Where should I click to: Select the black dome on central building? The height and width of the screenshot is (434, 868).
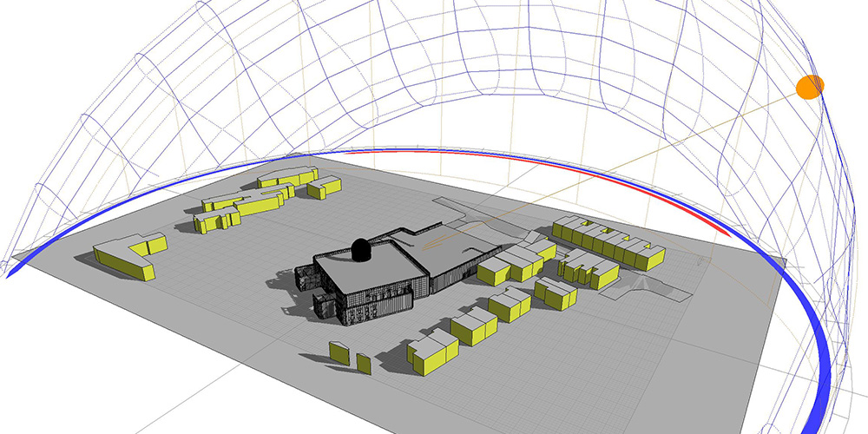point(360,251)
